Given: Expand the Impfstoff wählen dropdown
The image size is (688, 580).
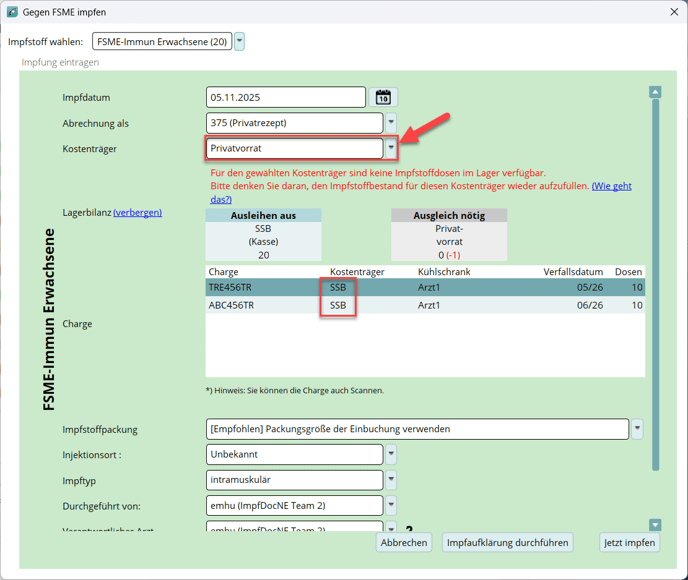Looking at the screenshot, I should coord(239,42).
